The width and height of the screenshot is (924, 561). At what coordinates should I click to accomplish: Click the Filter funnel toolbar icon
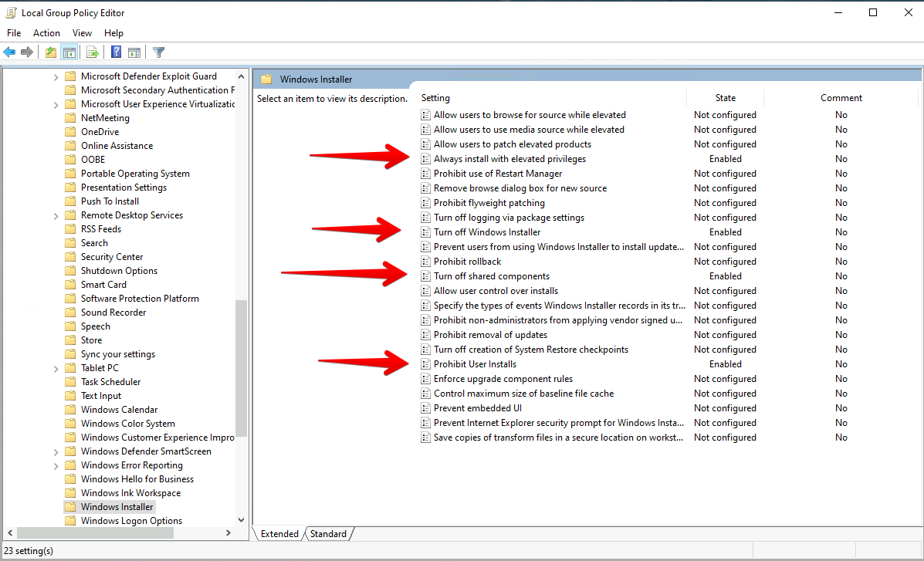point(158,52)
